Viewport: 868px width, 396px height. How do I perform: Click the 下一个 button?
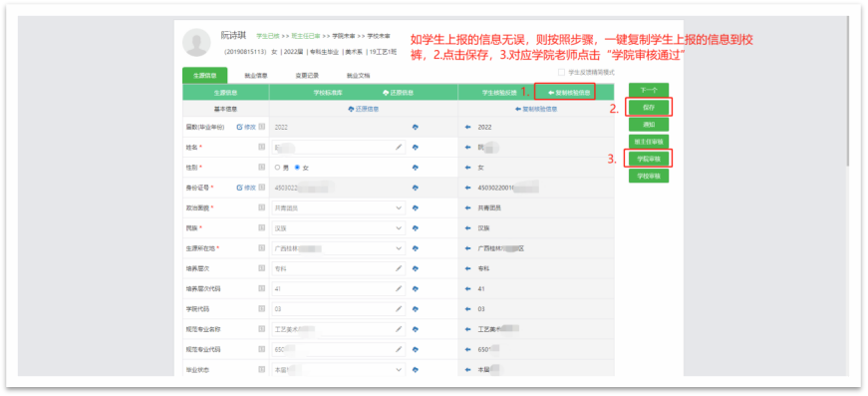tap(649, 90)
